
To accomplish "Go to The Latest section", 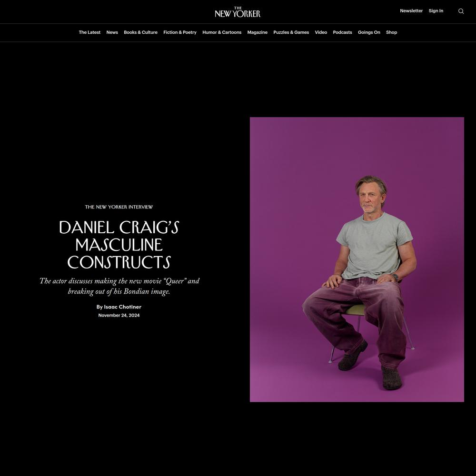I will (x=89, y=32).
